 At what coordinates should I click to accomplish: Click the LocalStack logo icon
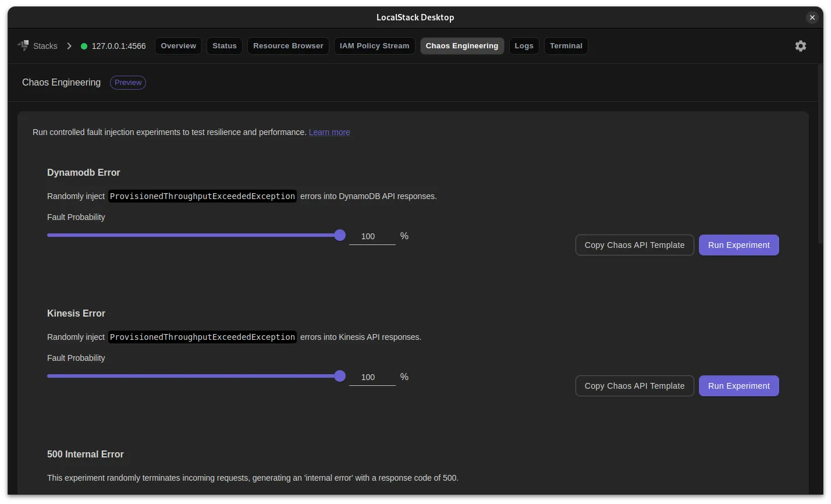[23, 45]
